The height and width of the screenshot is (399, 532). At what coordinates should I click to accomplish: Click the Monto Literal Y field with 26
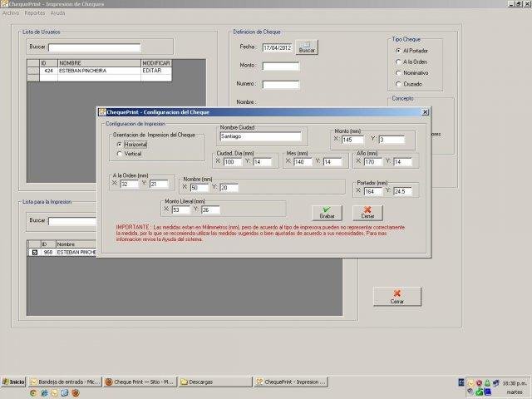(210, 210)
